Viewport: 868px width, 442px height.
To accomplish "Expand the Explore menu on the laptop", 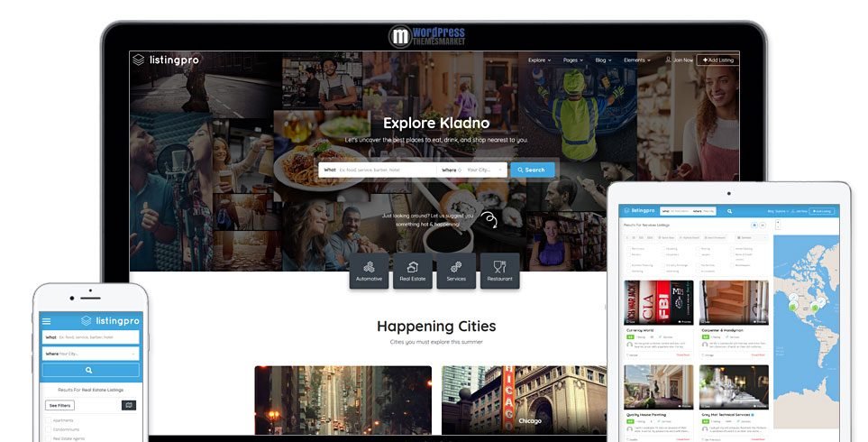I will [539, 60].
